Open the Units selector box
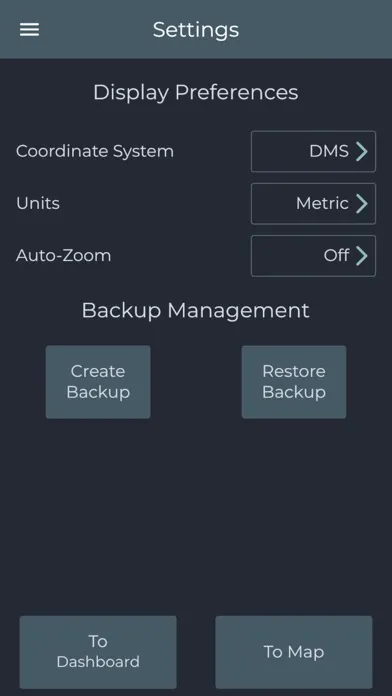Screen dimensions: 392x696 tap(313, 203)
